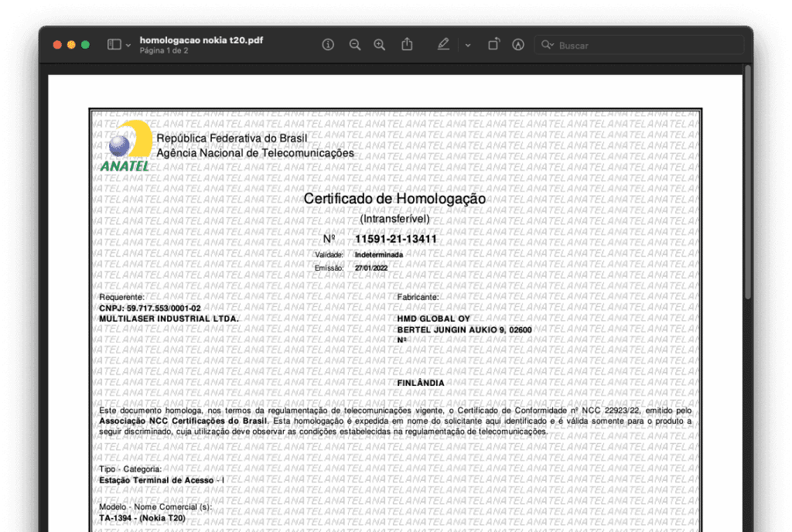Click the vertical scrollbar thumb
792x532 pixels.
coord(748,182)
